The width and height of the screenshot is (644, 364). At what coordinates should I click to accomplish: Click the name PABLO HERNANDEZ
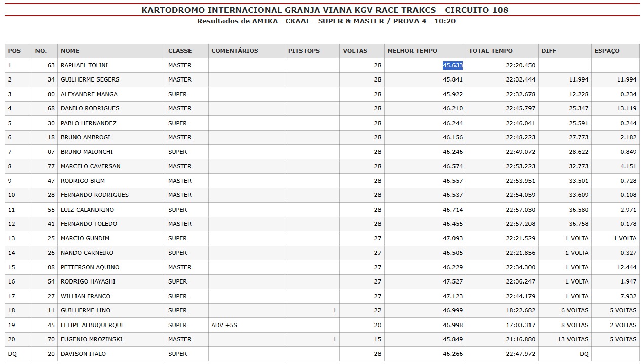coord(89,123)
